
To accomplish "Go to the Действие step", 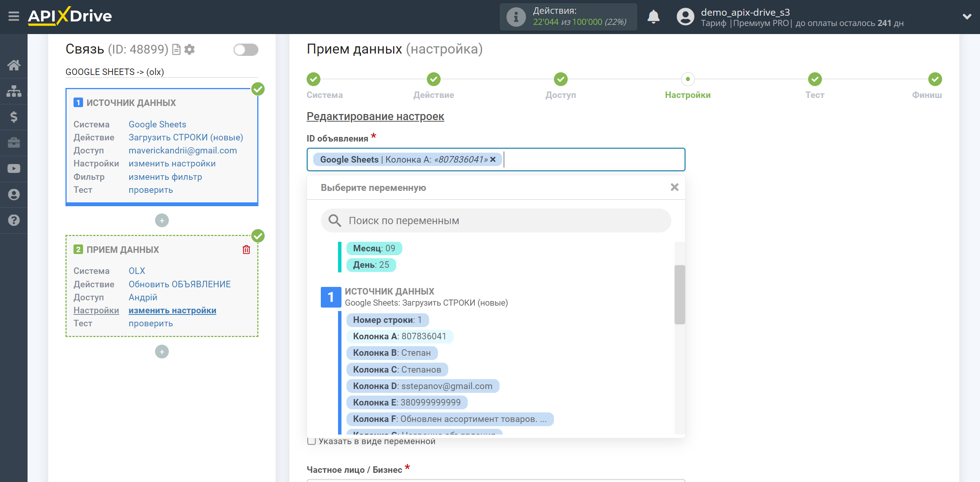I will point(434,79).
